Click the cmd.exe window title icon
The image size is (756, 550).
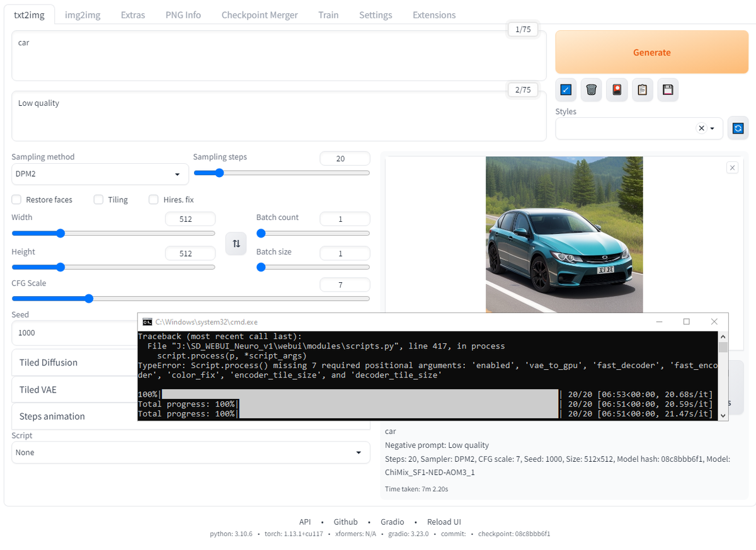point(147,321)
